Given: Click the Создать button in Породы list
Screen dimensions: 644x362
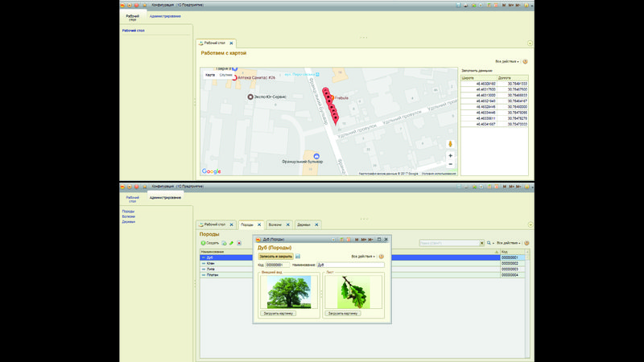Looking at the screenshot, I should [209, 243].
